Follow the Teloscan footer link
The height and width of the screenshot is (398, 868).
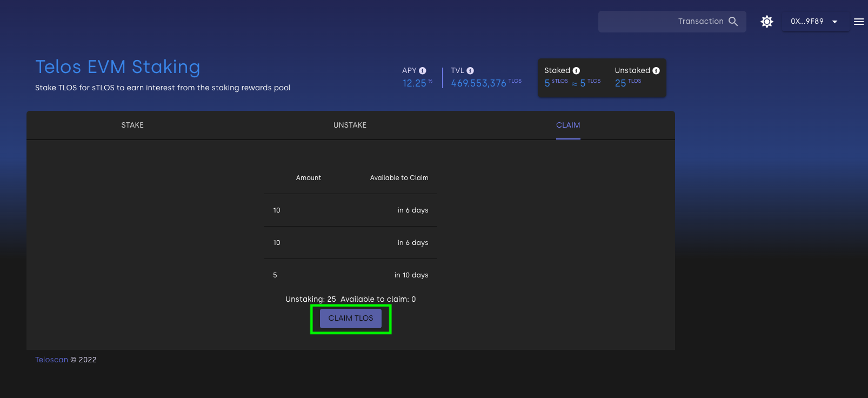(51, 360)
